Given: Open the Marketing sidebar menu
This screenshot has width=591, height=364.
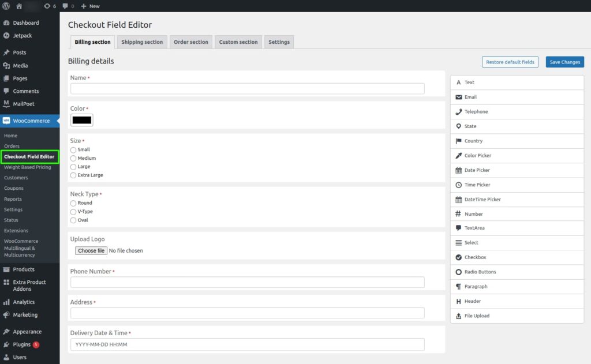Looking at the screenshot, I should coord(30,315).
